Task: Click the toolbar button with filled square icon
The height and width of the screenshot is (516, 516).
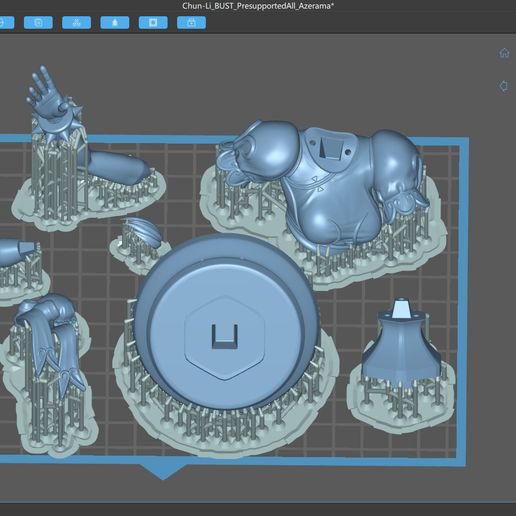Action: [153, 23]
